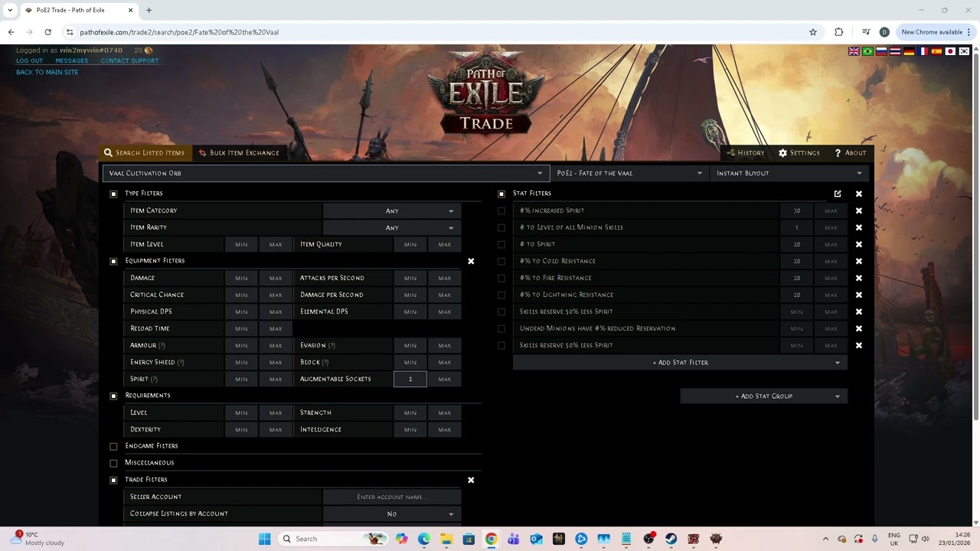The image size is (980, 551).
Task: Switch to the Search Listed Items tab
Action: tap(145, 152)
